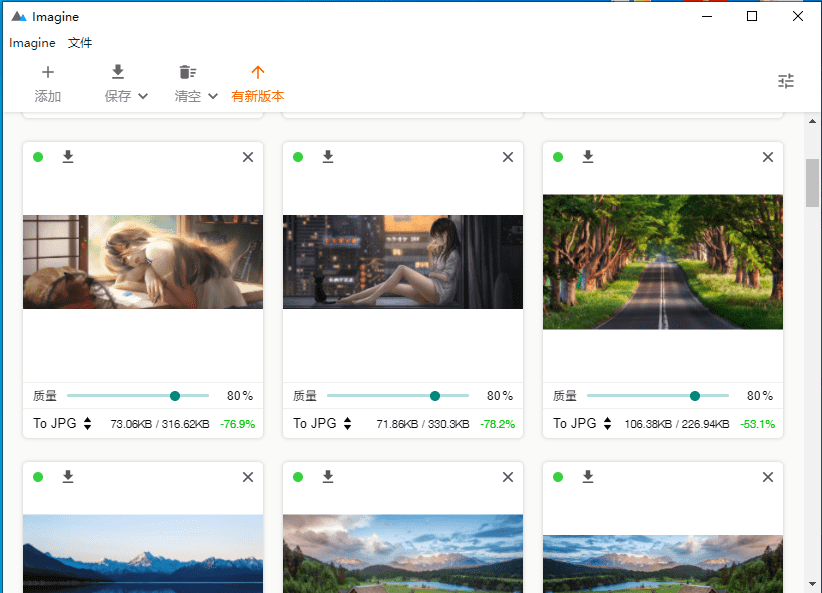This screenshot has width=822, height=593.
Task: Open the settings sliders icon top right
Action: click(x=786, y=81)
